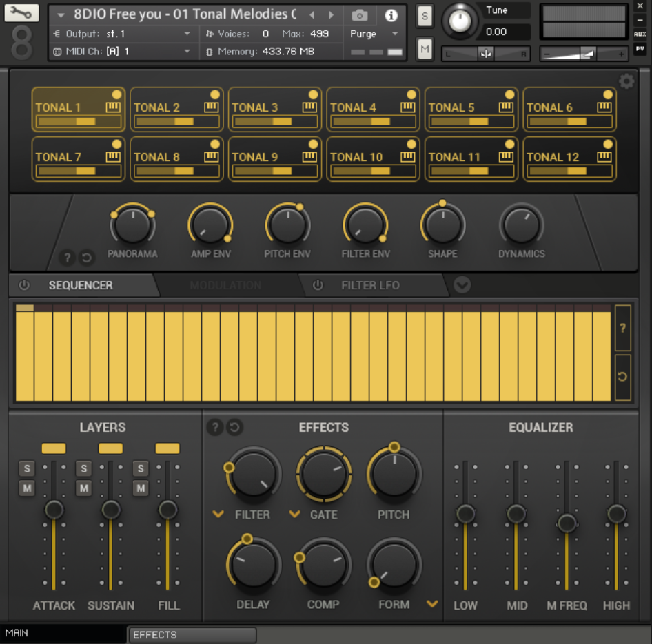The image size is (652, 644).
Task: Click the AUX button in header
Action: (x=640, y=34)
